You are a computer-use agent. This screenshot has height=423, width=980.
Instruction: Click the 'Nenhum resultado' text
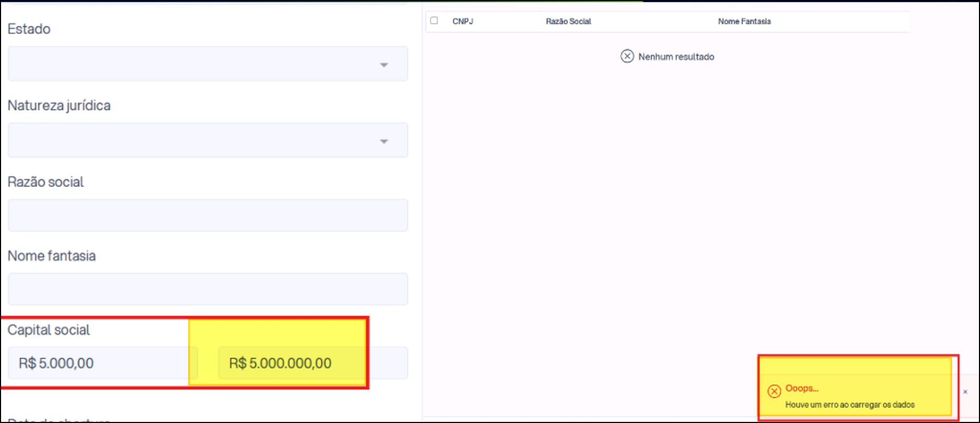[676, 57]
